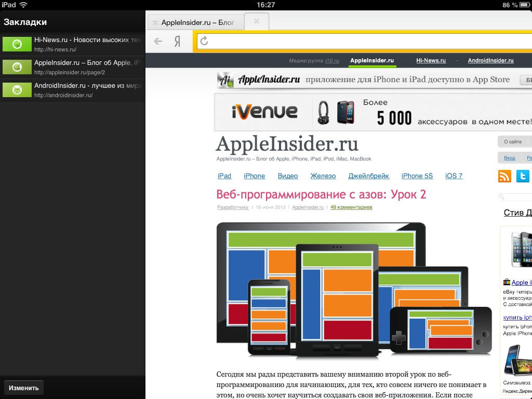Select AndroidInsider.ru in the top site bar
This screenshot has height=399, width=532.
pyautogui.click(x=490, y=60)
